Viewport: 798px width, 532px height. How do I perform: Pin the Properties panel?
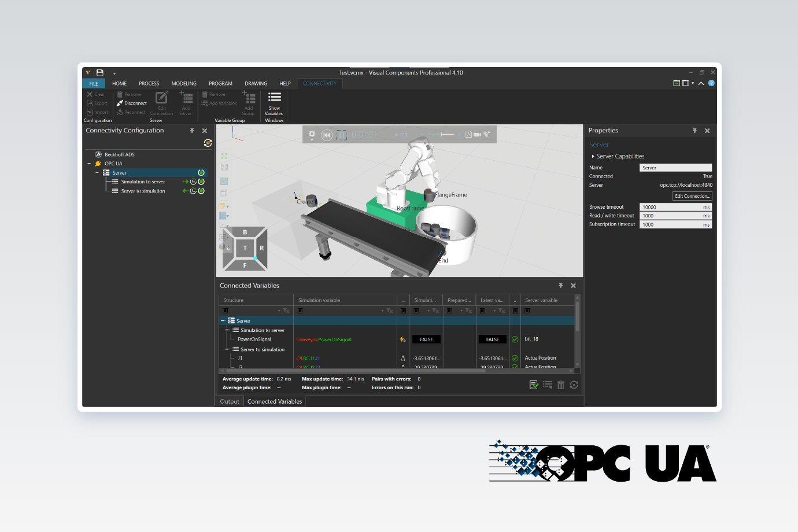(x=694, y=131)
